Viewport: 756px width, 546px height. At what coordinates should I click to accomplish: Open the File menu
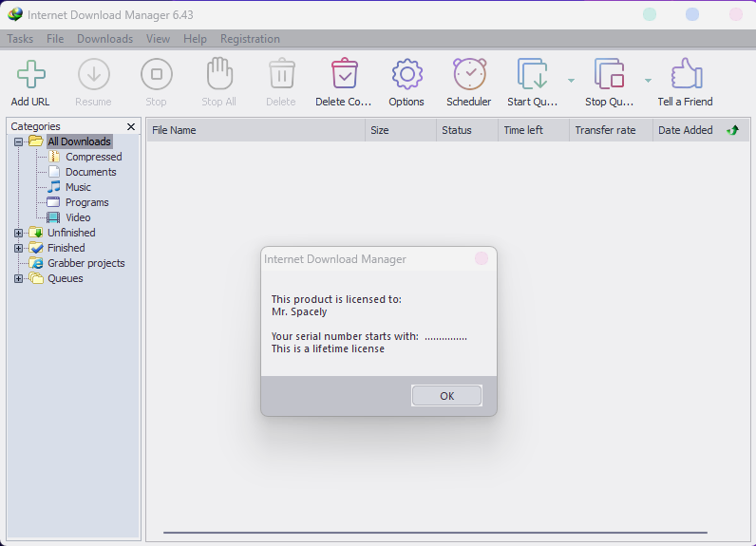pos(55,39)
